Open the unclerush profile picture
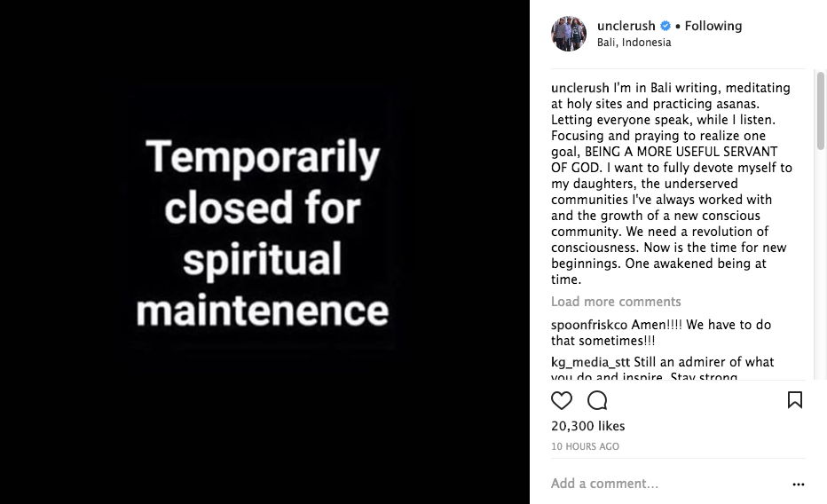The image size is (827, 504). (569, 34)
